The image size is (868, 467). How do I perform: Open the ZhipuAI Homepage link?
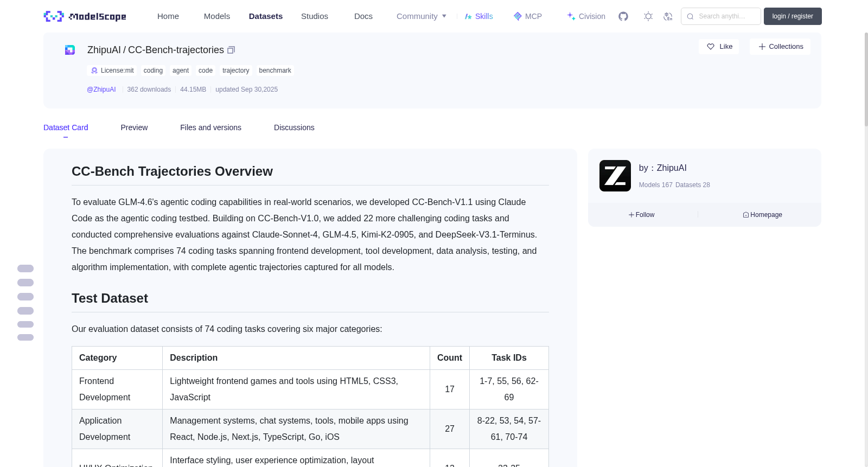click(x=762, y=215)
